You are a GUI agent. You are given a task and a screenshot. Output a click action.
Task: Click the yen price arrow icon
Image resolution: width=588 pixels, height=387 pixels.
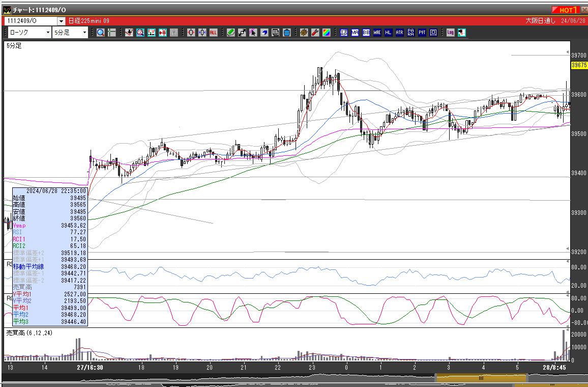(x=163, y=33)
